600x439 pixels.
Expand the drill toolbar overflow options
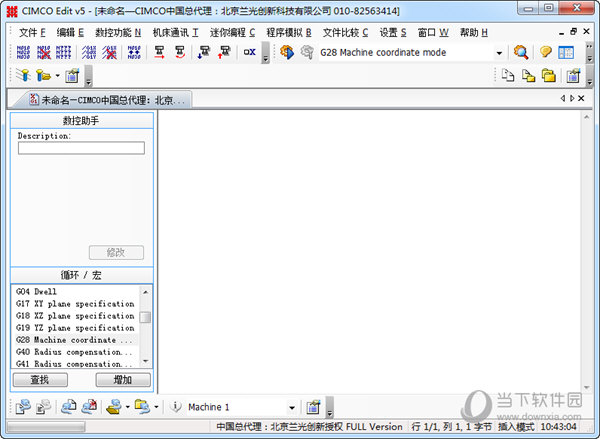pos(88,76)
